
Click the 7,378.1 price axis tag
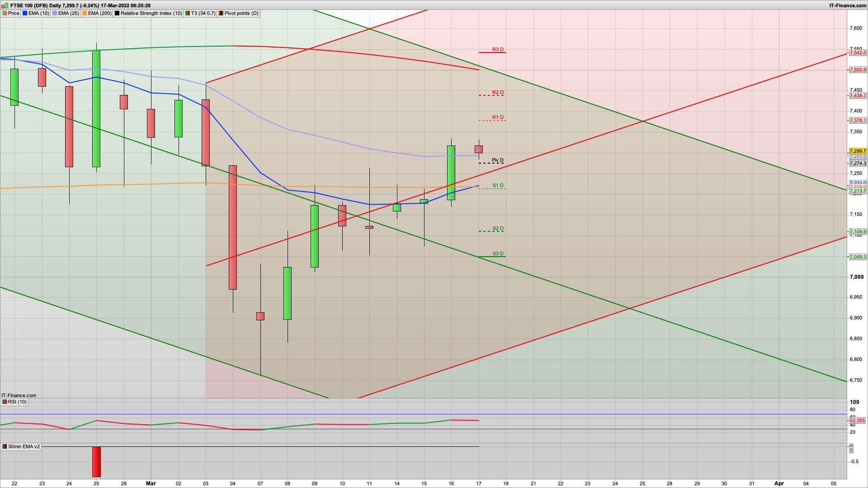(858, 121)
